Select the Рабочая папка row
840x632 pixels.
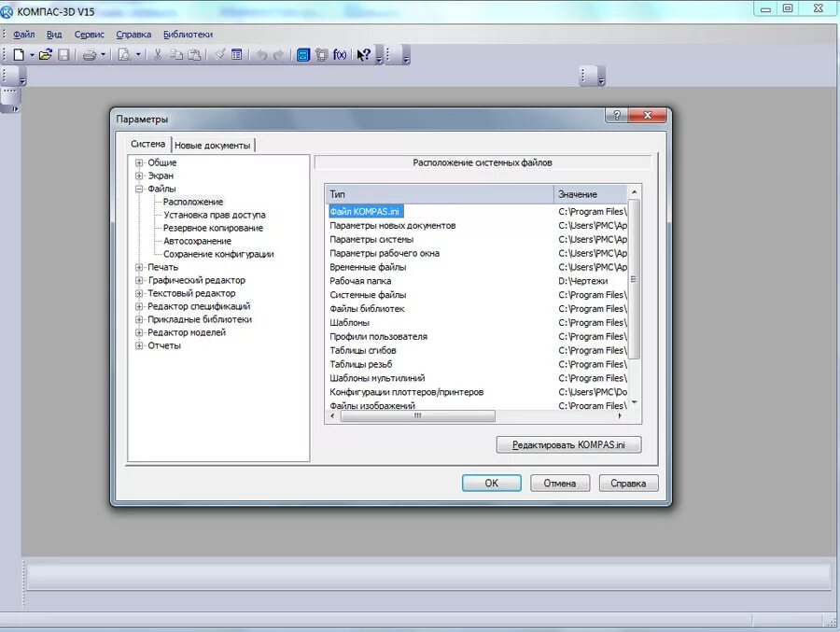477,281
